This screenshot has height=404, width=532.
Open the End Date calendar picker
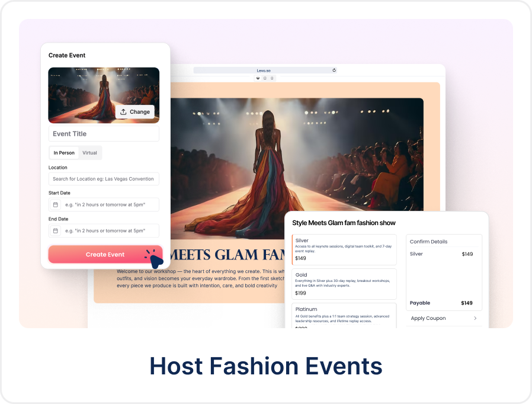(55, 230)
